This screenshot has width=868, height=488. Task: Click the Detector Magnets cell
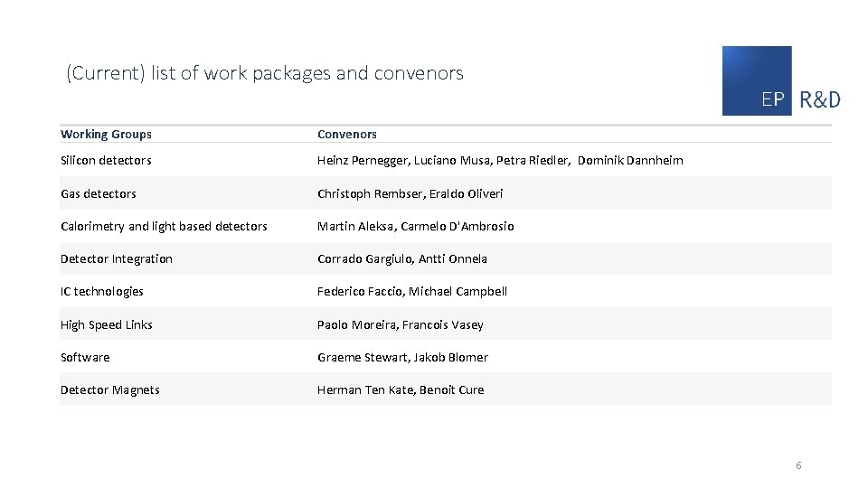click(x=109, y=389)
